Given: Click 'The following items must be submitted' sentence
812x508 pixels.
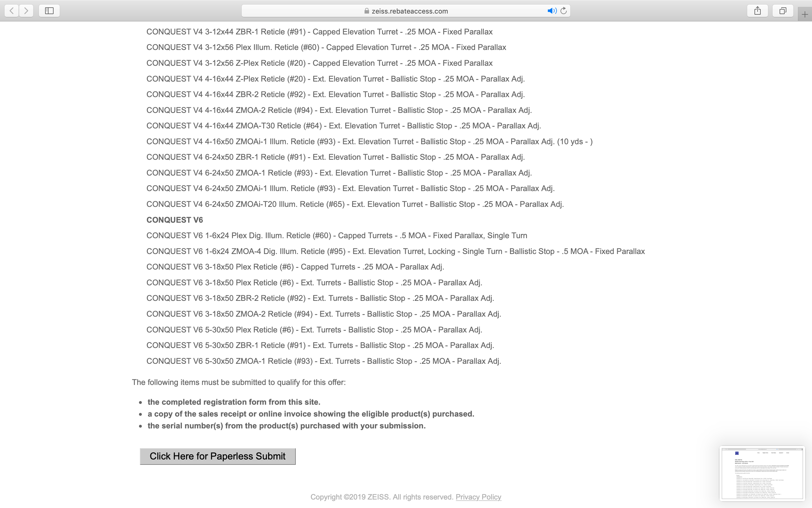Looking at the screenshot, I should coord(239,382).
